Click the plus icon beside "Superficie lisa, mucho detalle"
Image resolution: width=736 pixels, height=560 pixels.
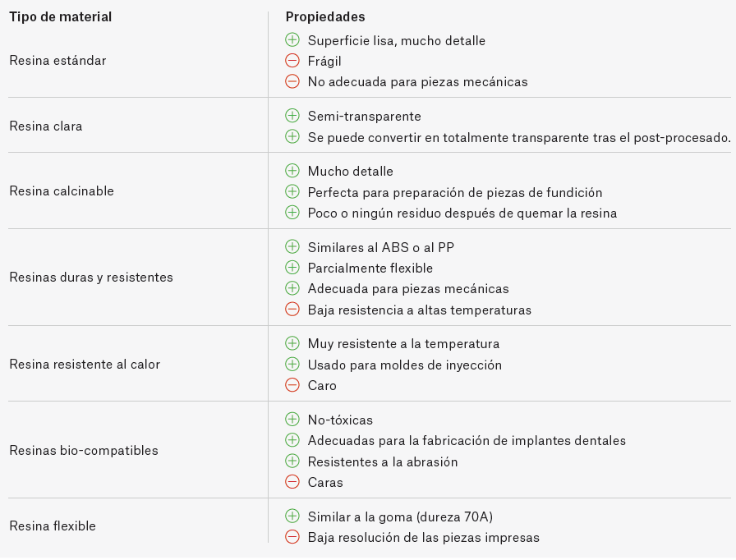tap(292, 39)
